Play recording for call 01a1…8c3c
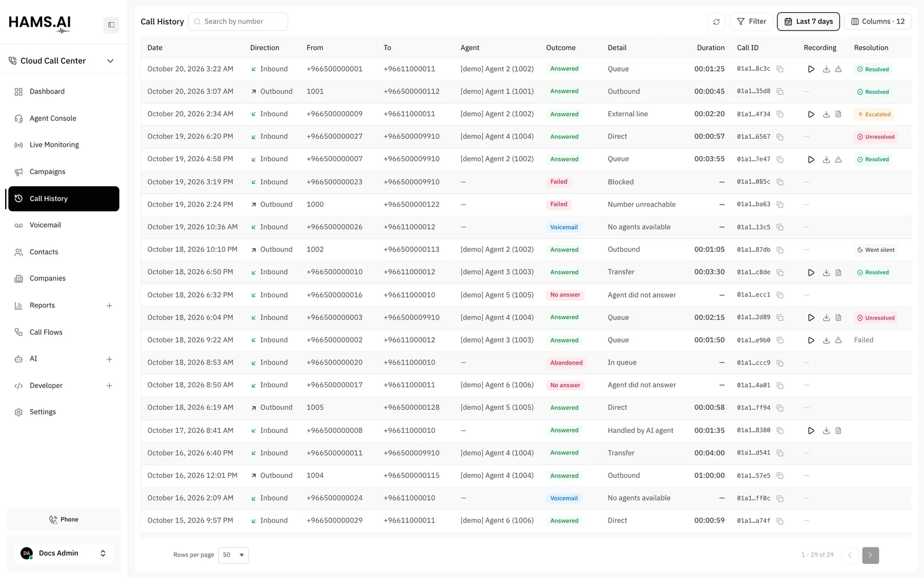Image resolution: width=924 pixels, height=578 pixels. point(811,69)
